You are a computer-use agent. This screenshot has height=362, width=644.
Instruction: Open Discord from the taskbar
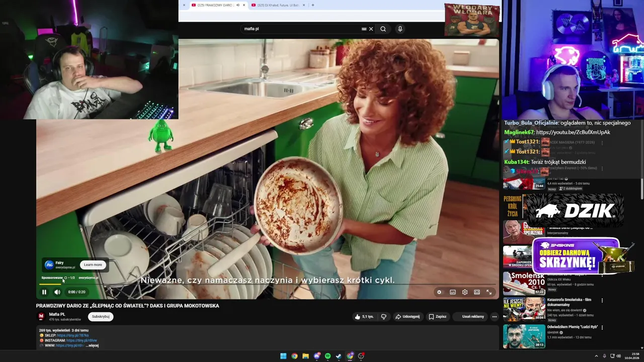(x=317, y=356)
